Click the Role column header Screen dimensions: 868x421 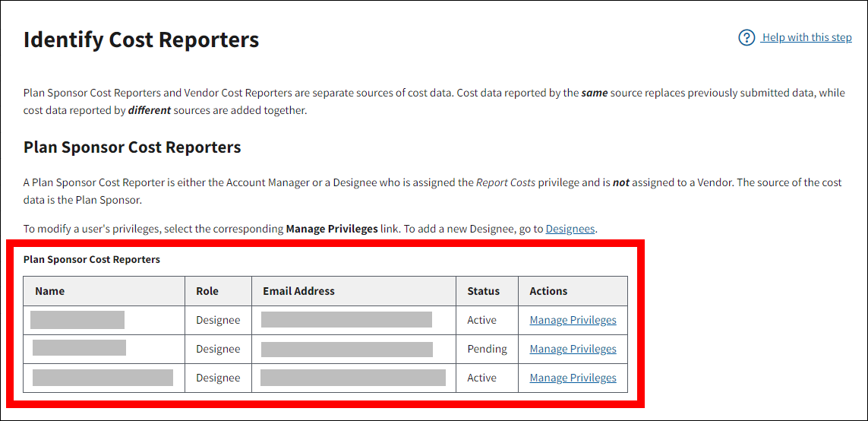[207, 291]
